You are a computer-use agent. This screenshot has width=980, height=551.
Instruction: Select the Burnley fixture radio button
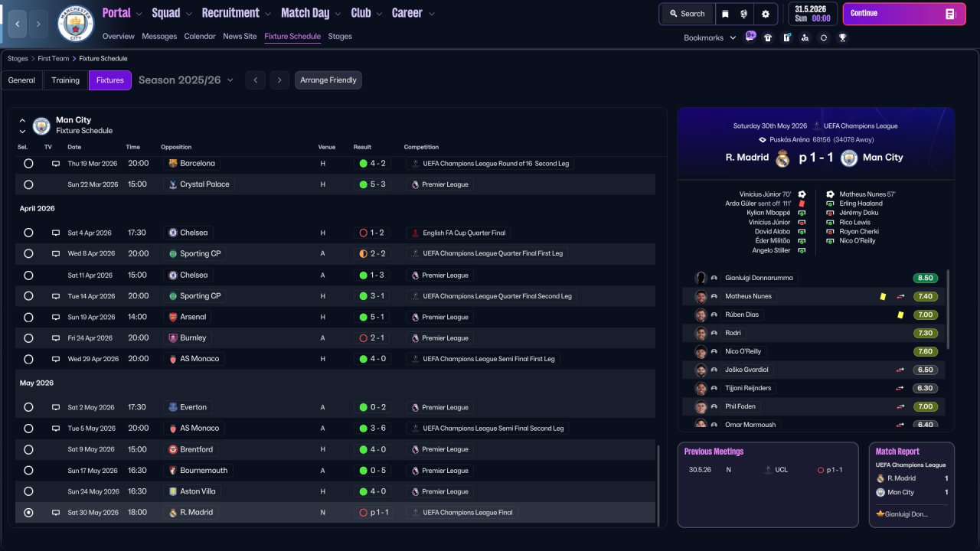(28, 338)
